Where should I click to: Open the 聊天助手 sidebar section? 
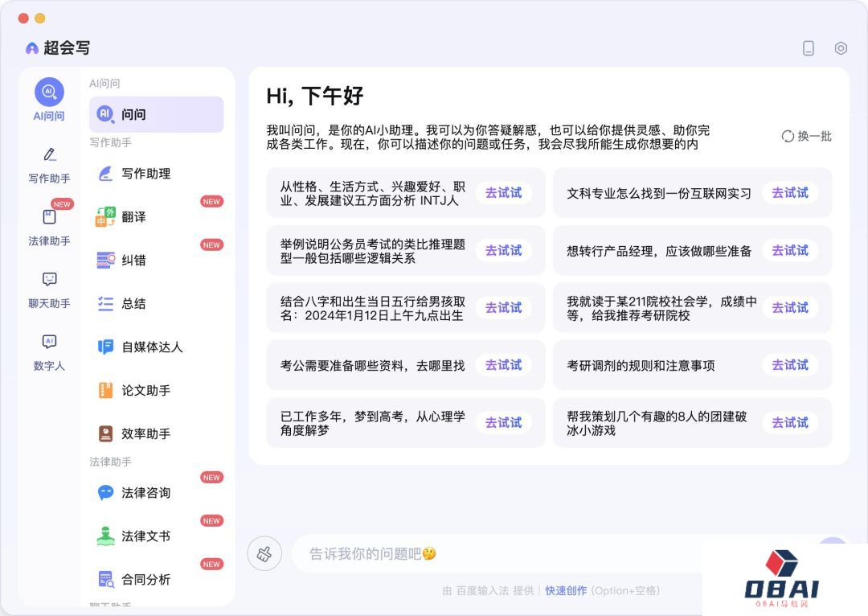tap(49, 290)
